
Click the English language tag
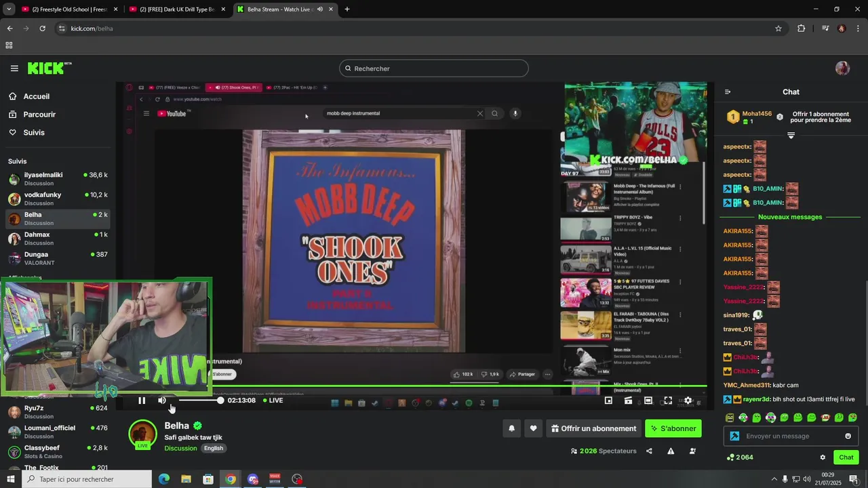214,448
